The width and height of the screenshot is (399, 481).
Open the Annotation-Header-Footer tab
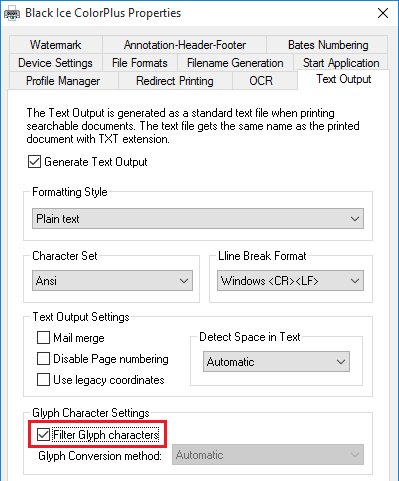[185, 45]
